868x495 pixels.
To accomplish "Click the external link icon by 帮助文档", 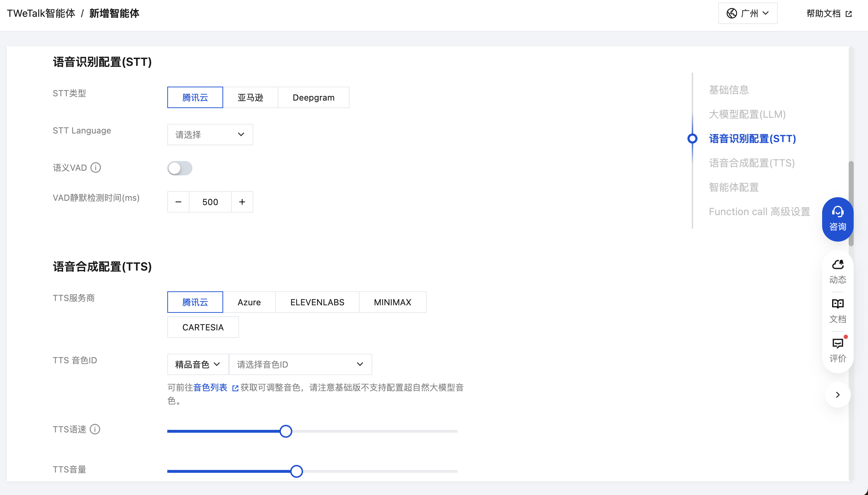I will click(849, 14).
